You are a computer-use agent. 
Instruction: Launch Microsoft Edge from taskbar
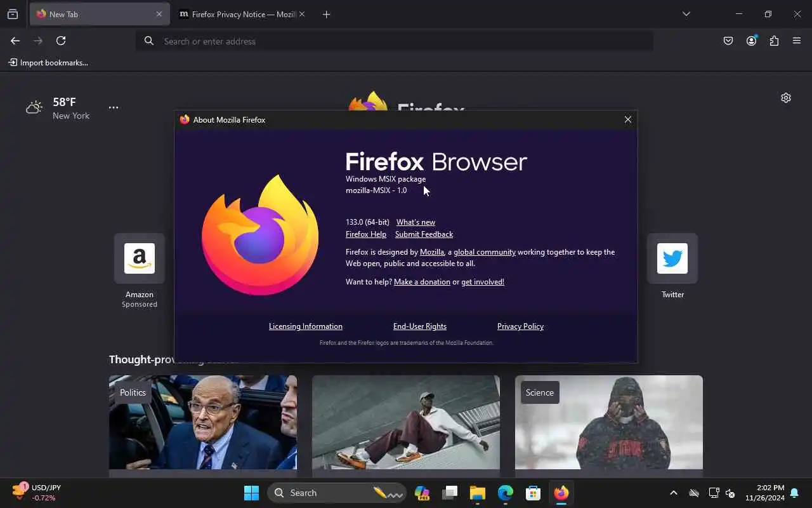(x=506, y=493)
